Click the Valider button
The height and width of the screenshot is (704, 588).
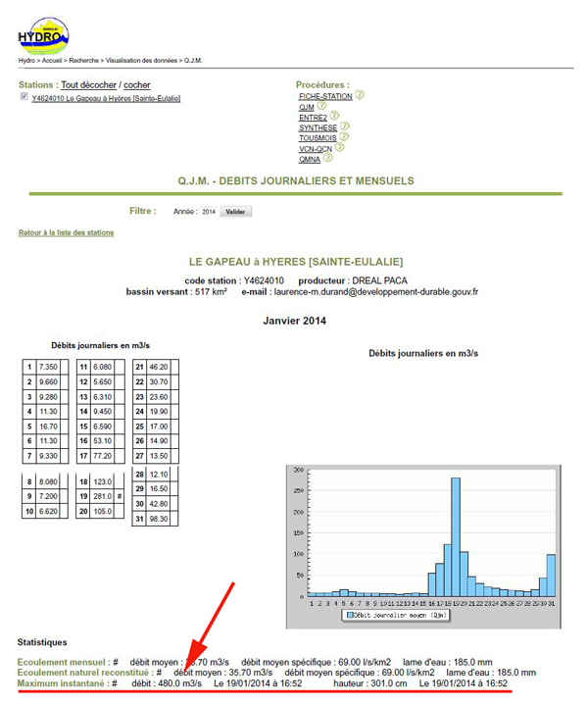click(x=235, y=212)
